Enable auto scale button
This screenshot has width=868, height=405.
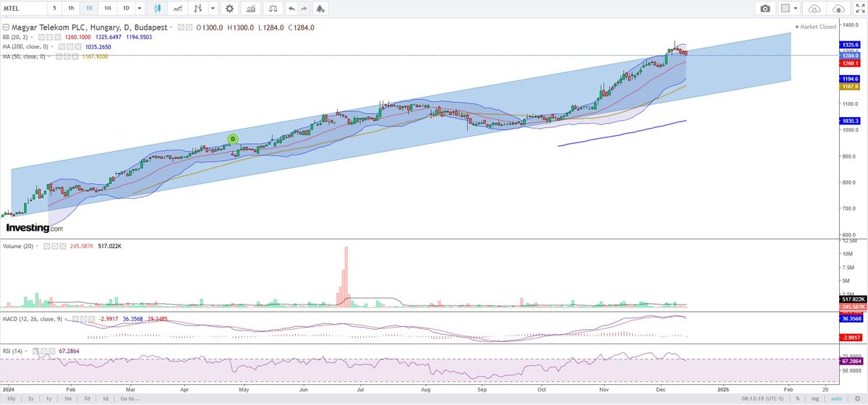835,398
